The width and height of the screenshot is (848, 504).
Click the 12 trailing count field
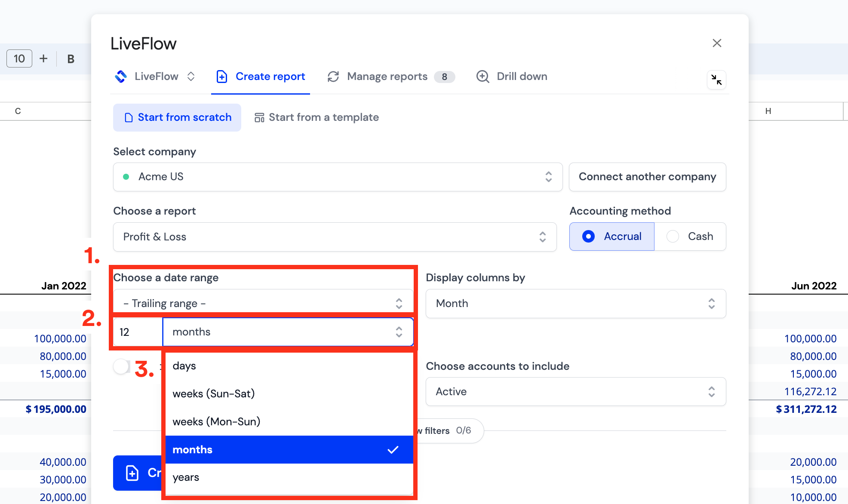pyautogui.click(x=138, y=332)
